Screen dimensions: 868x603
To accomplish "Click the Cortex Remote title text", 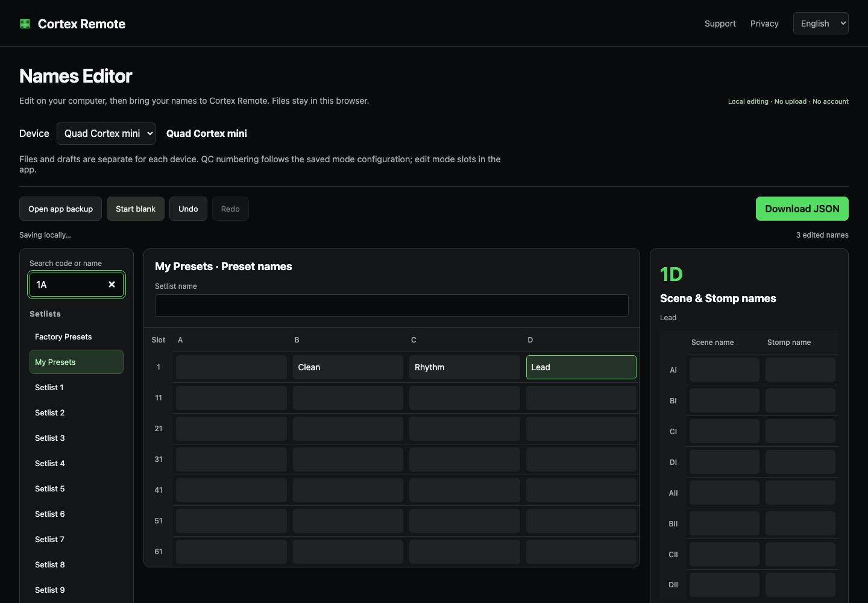I will point(81,24).
